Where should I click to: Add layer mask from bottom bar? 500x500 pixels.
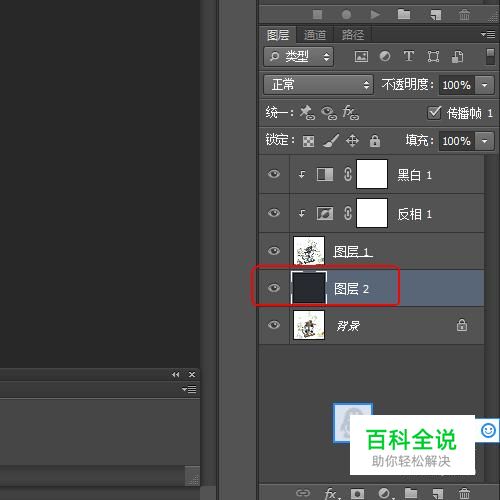[x=357, y=493]
